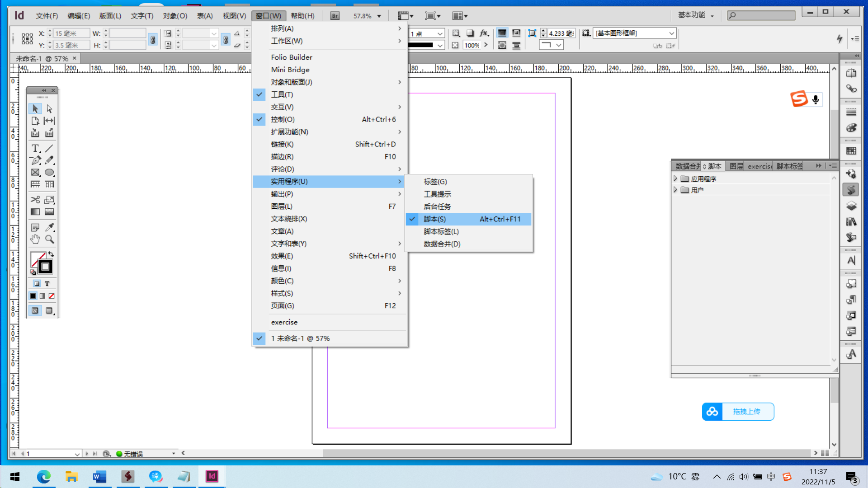The width and height of the screenshot is (868, 488).
Task: Toggle the 控制(O) window menu item
Action: [x=330, y=119]
